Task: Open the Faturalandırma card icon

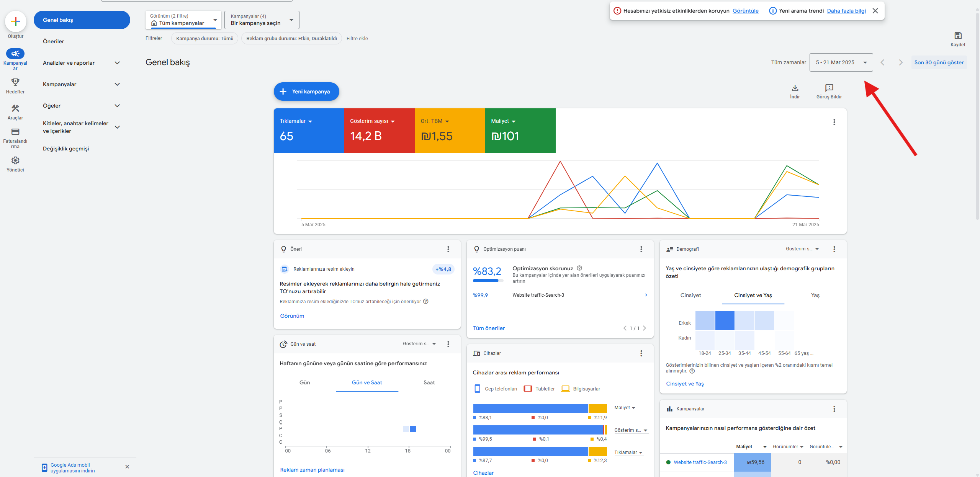Action: click(x=15, y=132)
